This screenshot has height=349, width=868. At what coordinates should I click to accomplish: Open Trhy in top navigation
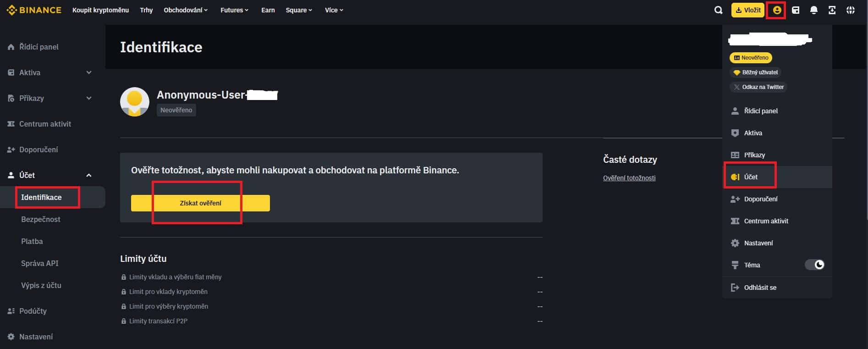[x=146, y=10]
